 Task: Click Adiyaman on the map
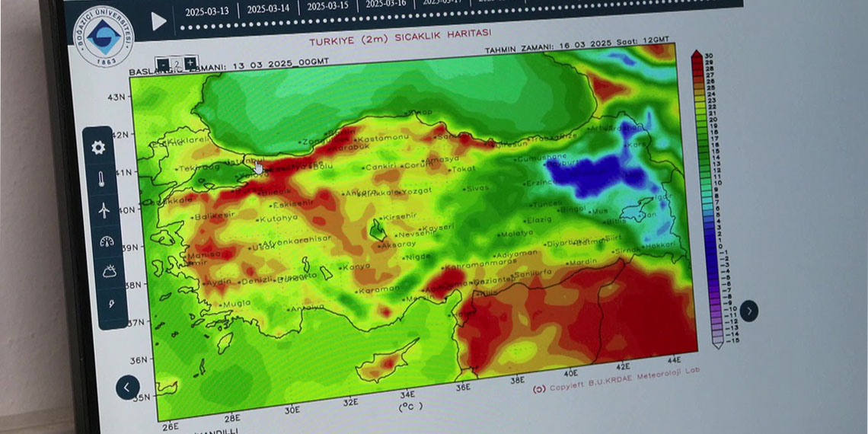[515, 254]
